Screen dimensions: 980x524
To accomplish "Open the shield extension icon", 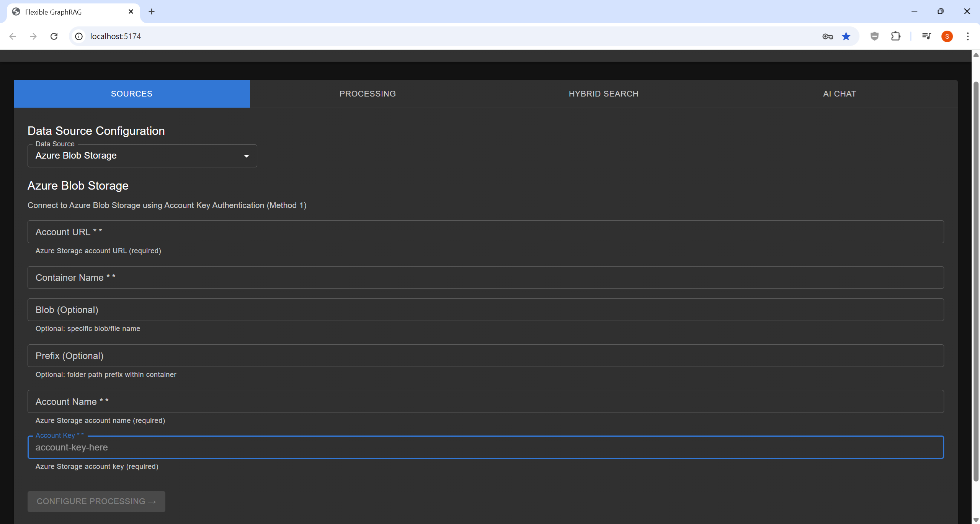I will click(874, 36).
